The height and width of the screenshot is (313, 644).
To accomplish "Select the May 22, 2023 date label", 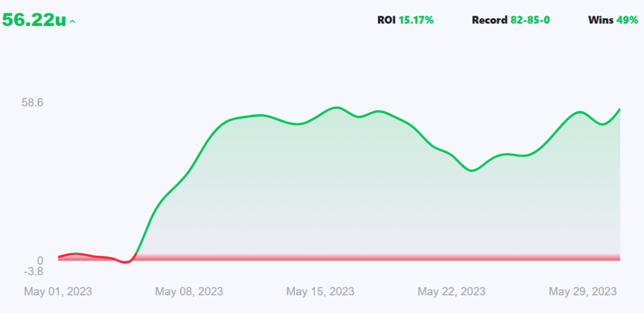I will (452, 292).
